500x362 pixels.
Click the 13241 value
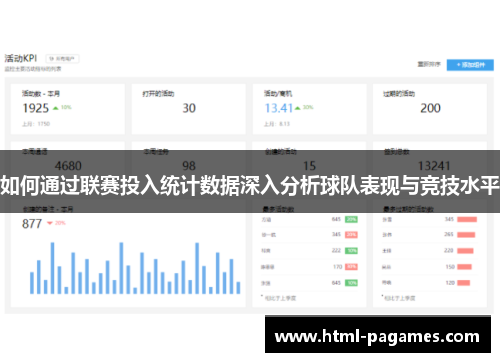pos(434,166)
